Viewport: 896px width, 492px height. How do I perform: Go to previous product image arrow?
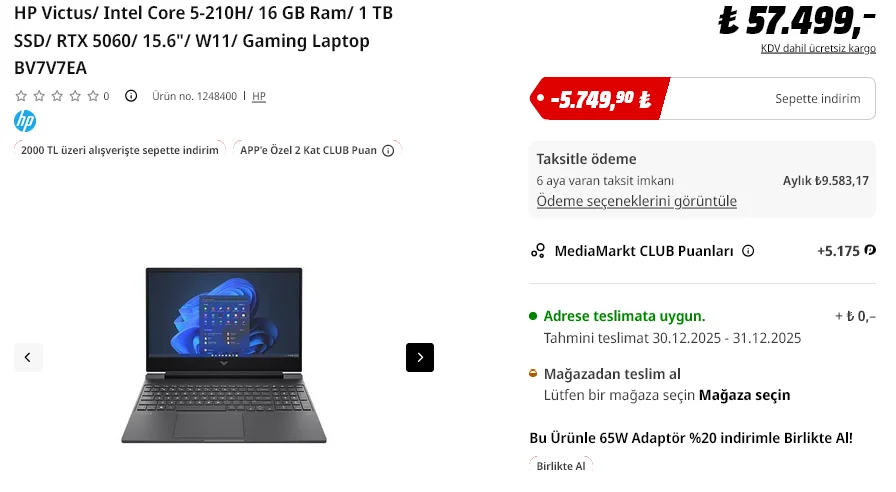[x=28, y=357]
